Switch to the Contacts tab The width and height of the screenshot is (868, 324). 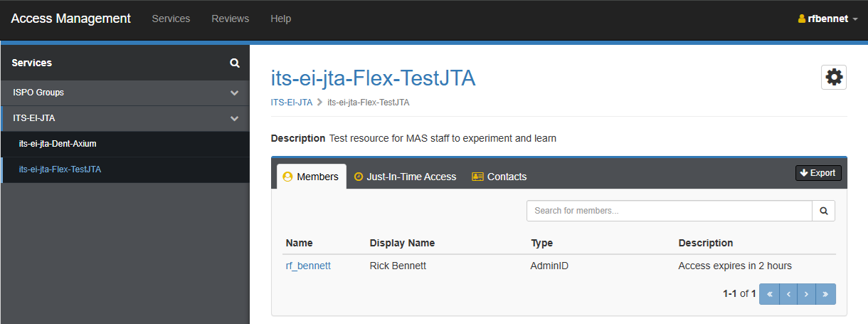[x=499, y=177]
